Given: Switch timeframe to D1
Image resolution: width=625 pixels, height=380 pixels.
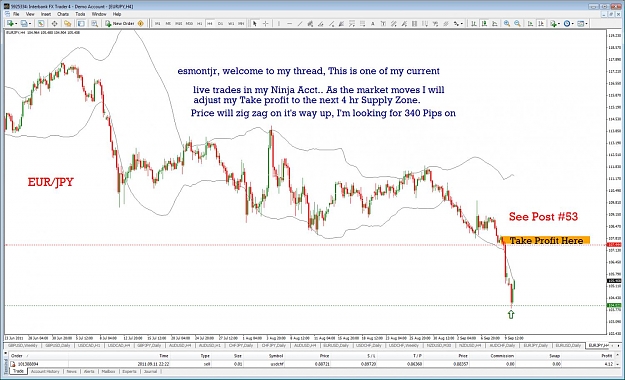Looking at the screenshot, I should tap(220, 24).
